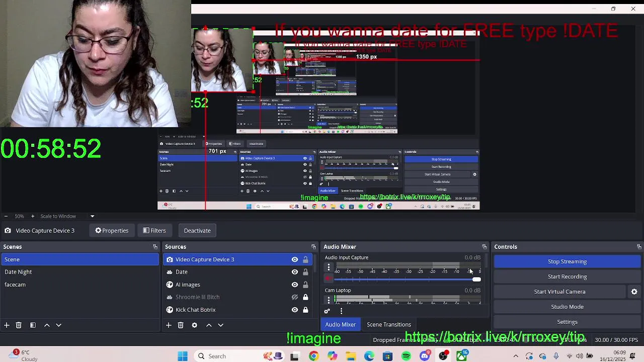The image size is (644, 362).
Task: Open weather widget showing 6°C Cloudy
Action: point(23,356)
